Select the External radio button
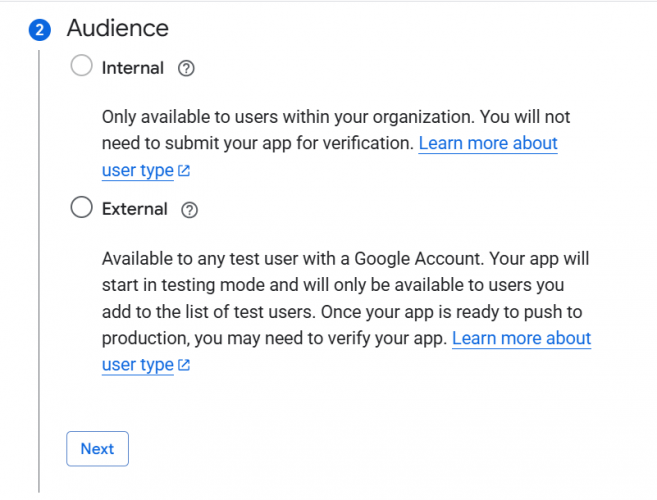The image size is (657, 500). click(82, 209)
